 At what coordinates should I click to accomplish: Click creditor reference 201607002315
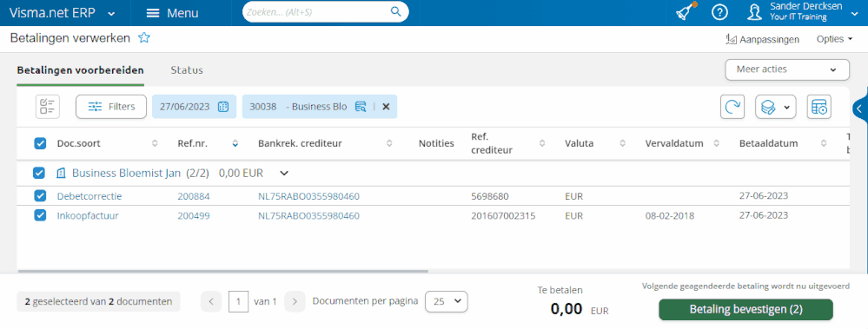(503, 216)
